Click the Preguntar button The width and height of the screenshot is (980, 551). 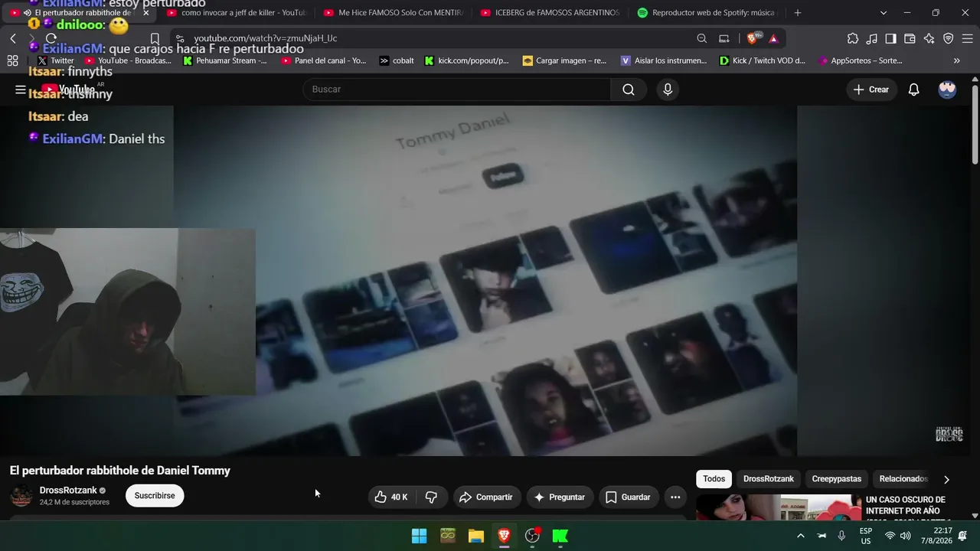pos(559,497)
